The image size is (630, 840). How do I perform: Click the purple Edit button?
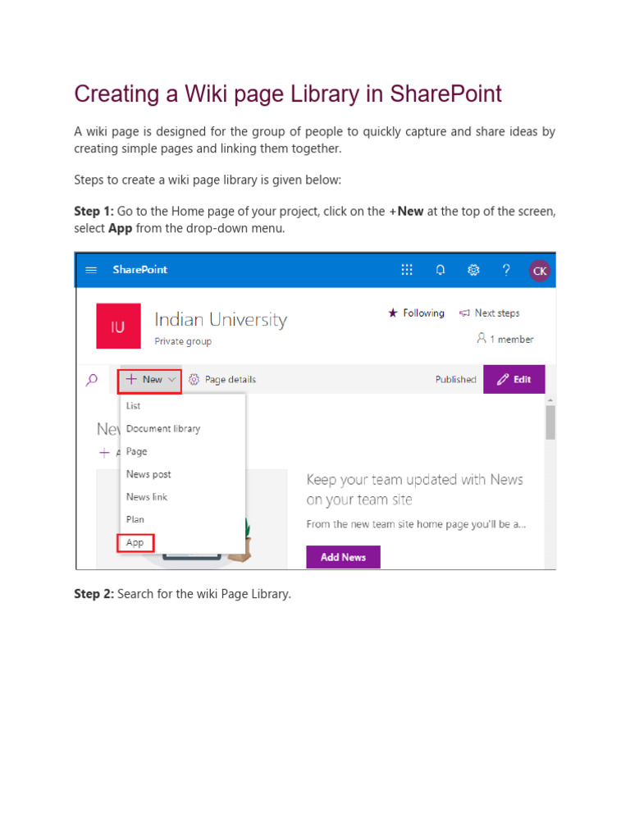(x=514, y=380)
